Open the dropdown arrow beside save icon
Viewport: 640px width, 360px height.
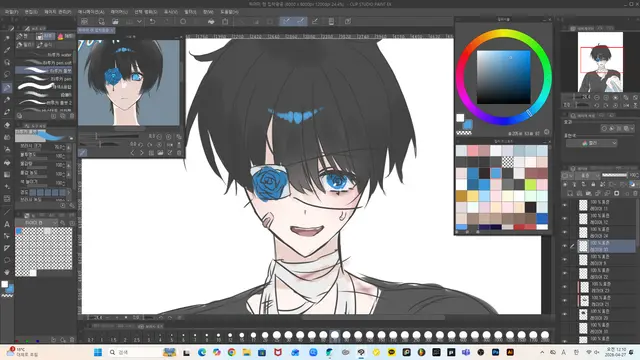pyautogui.click(x=139, y=21)
